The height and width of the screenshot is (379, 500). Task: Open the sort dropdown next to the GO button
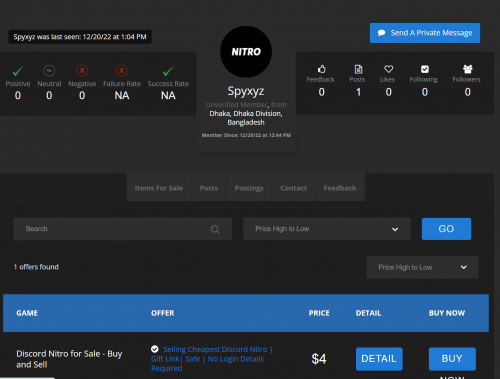pyautogui.click(x=327, y=229)
